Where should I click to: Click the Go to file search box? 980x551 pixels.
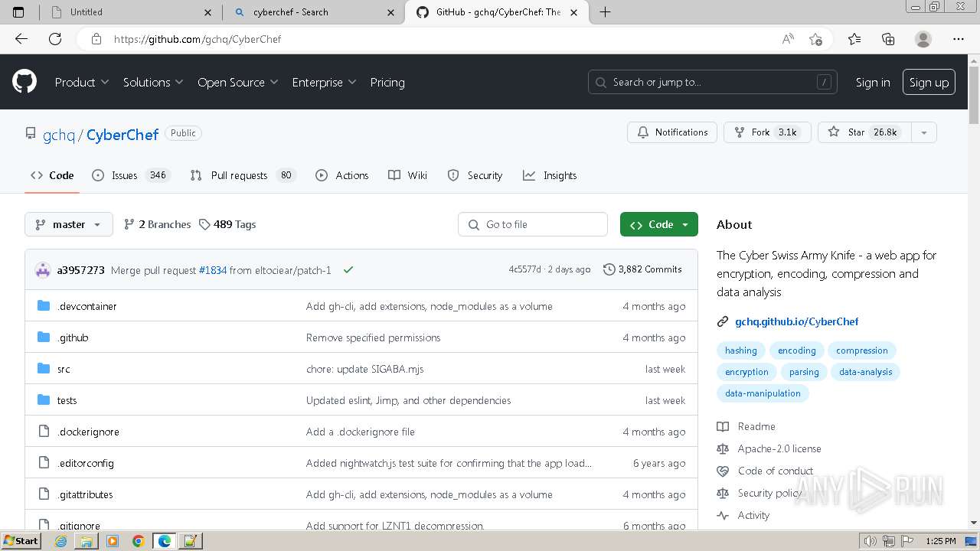(x=533, y=224)
